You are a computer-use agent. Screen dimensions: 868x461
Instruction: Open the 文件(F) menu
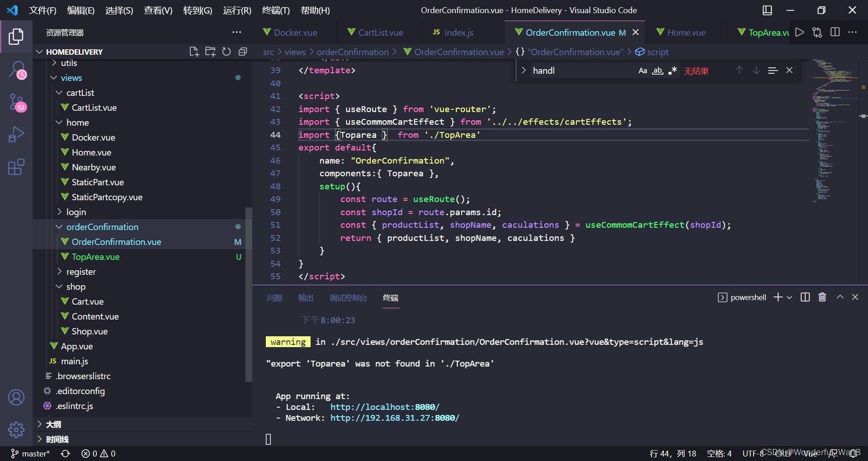click(42, 10)
